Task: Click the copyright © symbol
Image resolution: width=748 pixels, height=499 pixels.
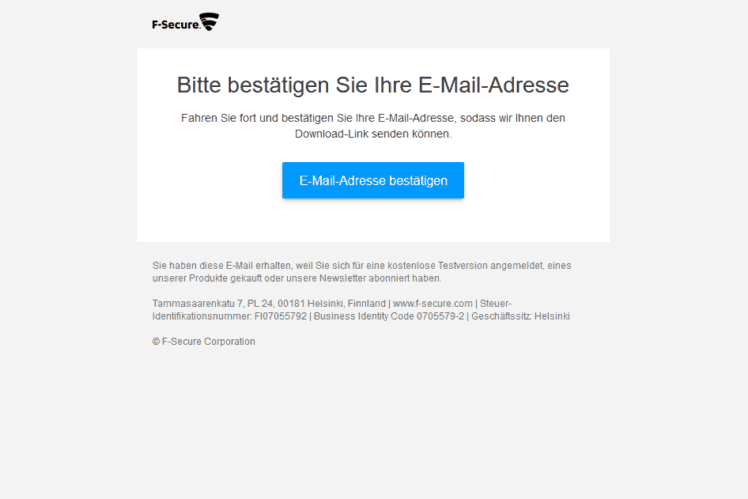Action: (x=156, y=342)
